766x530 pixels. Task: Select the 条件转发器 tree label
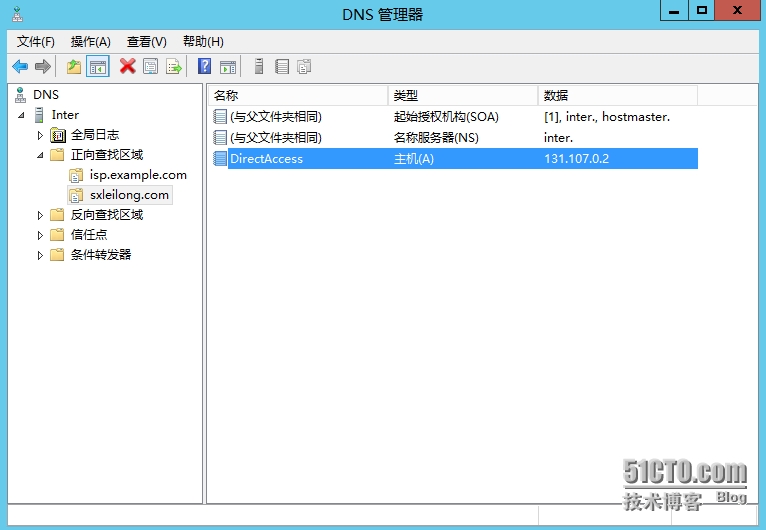coord(101,255)
